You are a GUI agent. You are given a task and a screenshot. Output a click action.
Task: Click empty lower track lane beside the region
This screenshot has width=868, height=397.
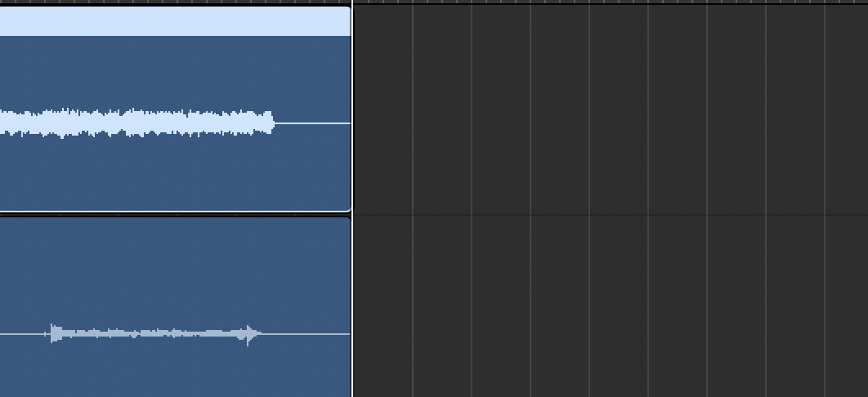[x=610, y=306]
